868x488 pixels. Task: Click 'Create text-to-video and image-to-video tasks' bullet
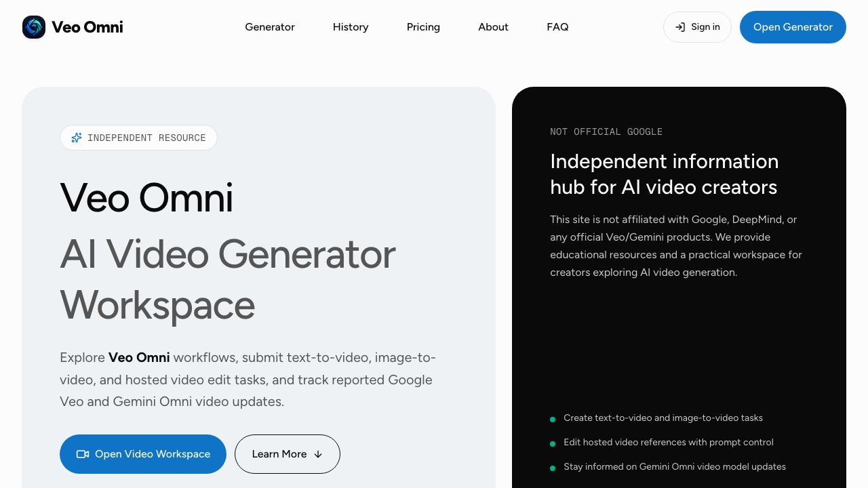click(663, 418)
